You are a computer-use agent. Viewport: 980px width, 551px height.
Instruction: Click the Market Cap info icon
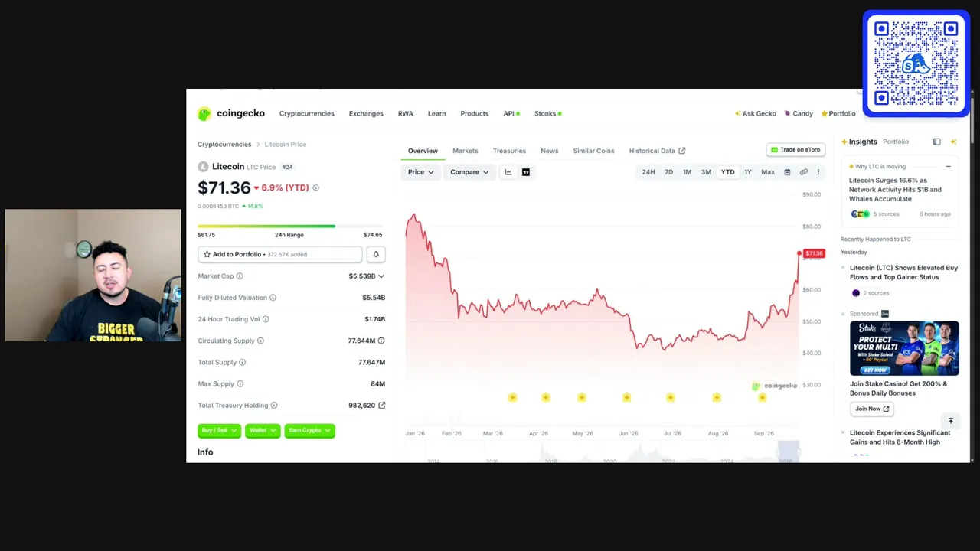(x=239, y=276)
